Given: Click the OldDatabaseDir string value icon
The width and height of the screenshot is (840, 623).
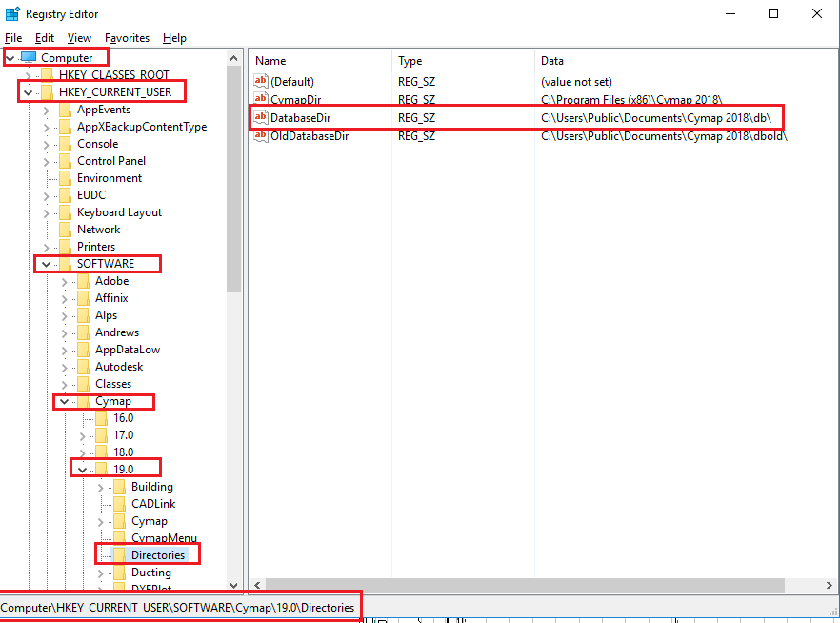Looking at the screenshot, I should pyautogui.click(x=261, y=135).
